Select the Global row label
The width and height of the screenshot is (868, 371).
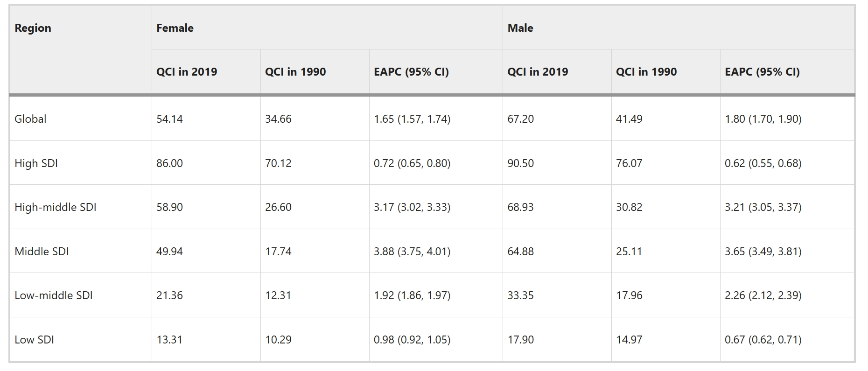click(30, 119)
